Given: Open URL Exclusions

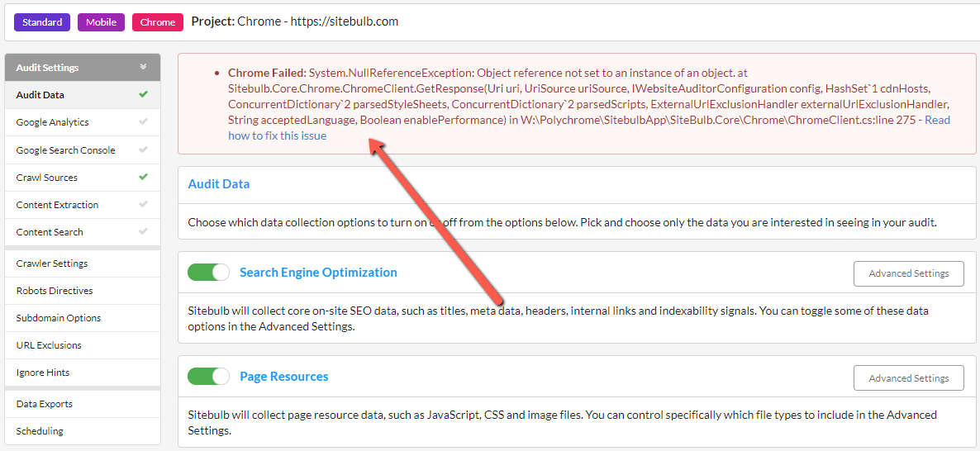Looking at the screenshot, I should 82,345.
